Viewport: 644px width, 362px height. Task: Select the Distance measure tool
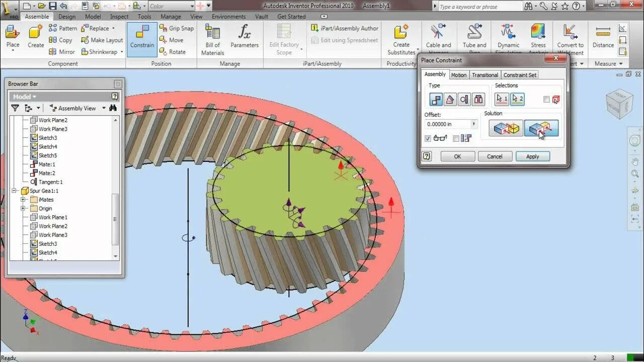point(603,37)
